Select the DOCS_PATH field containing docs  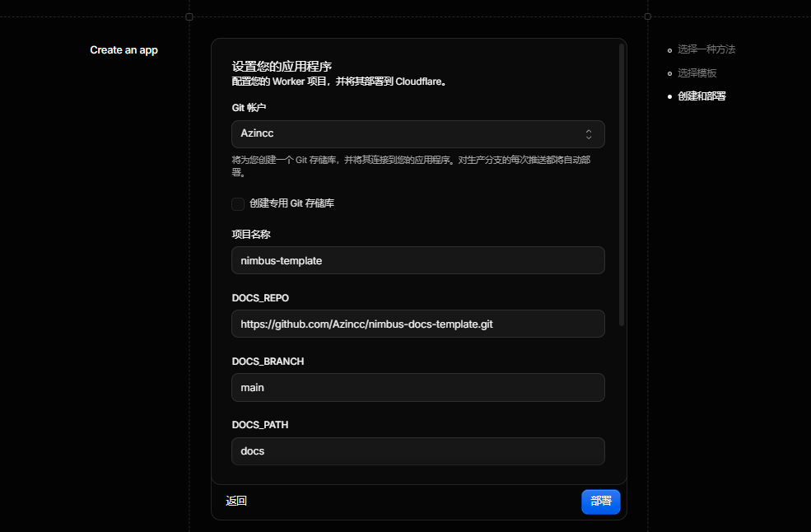pyautogui.click(x=418, y=450)
